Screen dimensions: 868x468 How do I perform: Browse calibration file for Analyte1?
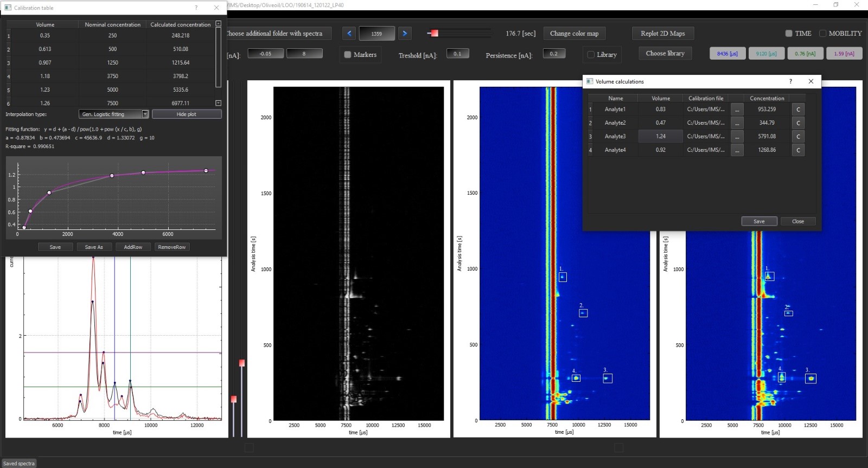tap(737, 110)
